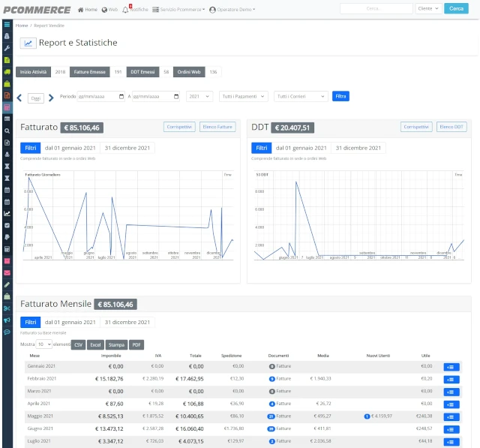
Task: Open the 2021 year dropdown
Action: 199,97
